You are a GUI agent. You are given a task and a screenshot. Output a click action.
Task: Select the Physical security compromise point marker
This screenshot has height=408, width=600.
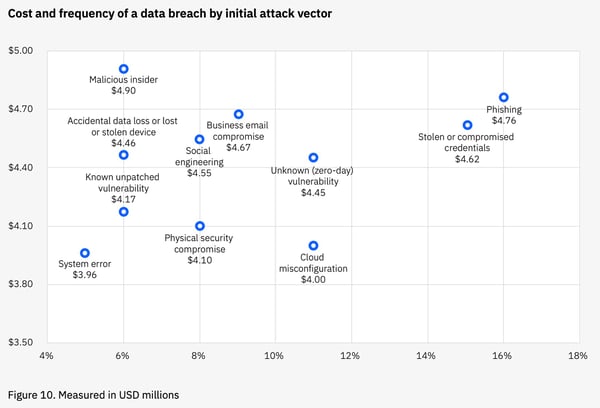click(200, 226)
